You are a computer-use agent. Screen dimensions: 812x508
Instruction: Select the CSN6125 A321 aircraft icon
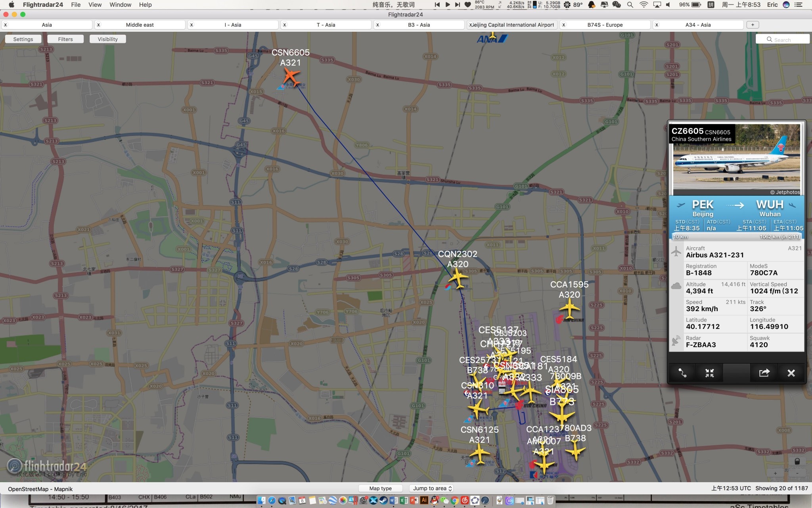pos(479,453)
